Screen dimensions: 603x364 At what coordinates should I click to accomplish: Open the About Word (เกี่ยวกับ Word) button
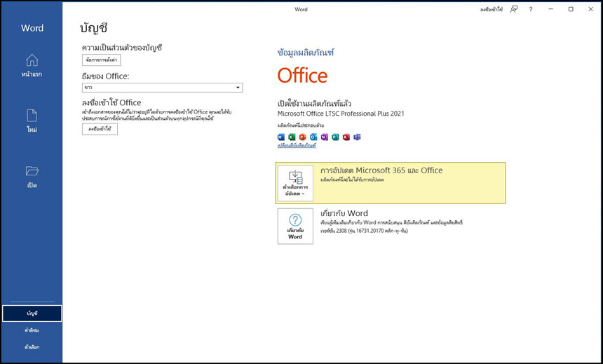[x=295, y=227]
